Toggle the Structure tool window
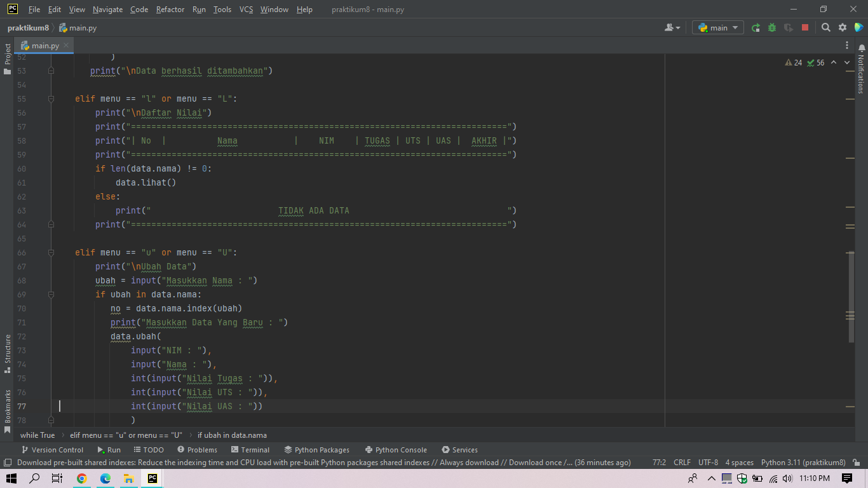Image resolution: width=868 pixels, height=488 pixels. click(7, 354)
